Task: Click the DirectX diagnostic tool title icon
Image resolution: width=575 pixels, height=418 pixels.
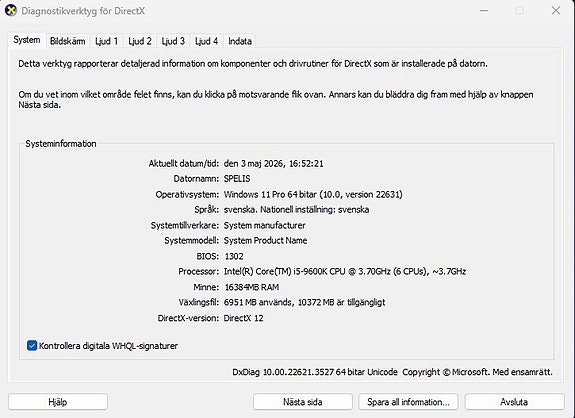Action: (x=11, y=10)
